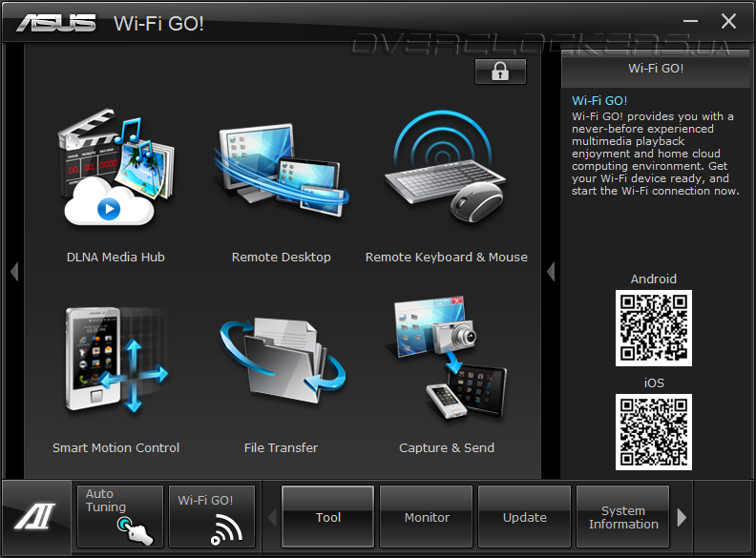Open the DLNA Media Hub icon
The width and height of the screenshot is (756, 558).
pyautogui.click(x=115, y=168)
